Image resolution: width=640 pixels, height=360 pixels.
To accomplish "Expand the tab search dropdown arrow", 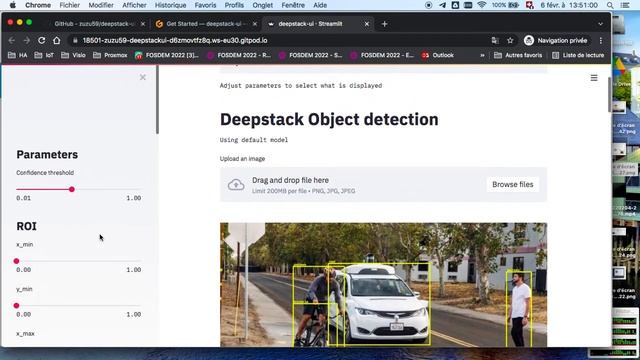I will click(600, 24).
